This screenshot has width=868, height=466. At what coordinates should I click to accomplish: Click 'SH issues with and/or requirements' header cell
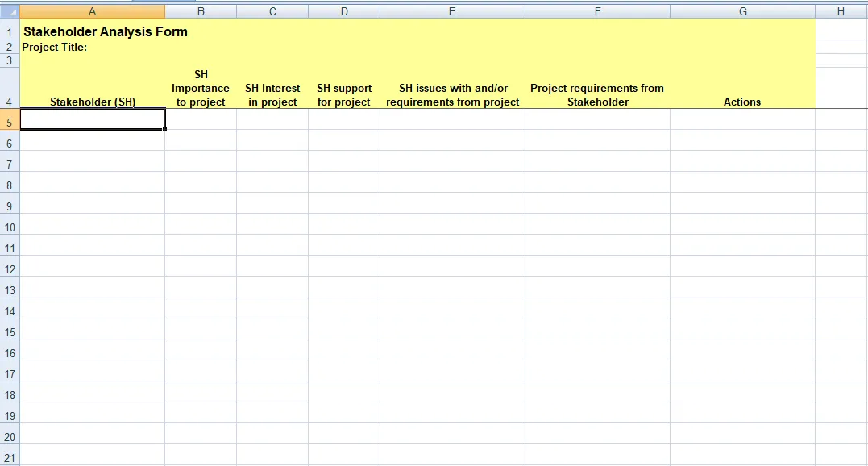click(452, 87)
